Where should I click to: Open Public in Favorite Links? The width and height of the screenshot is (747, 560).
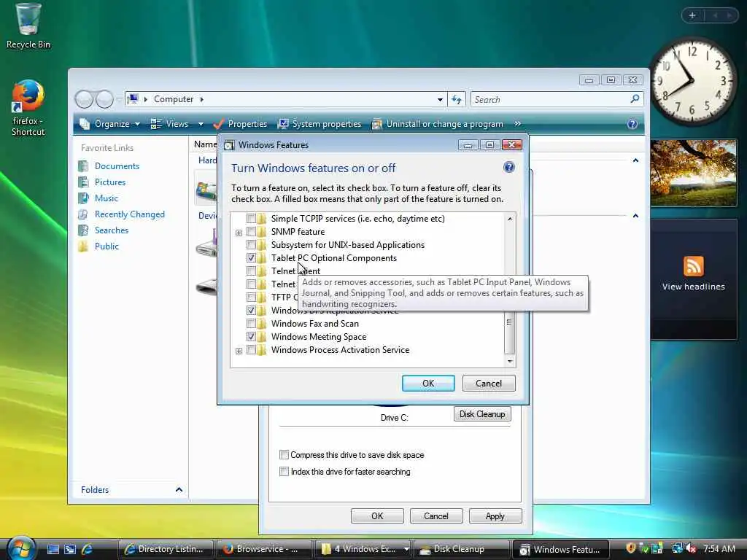(107, 246)
